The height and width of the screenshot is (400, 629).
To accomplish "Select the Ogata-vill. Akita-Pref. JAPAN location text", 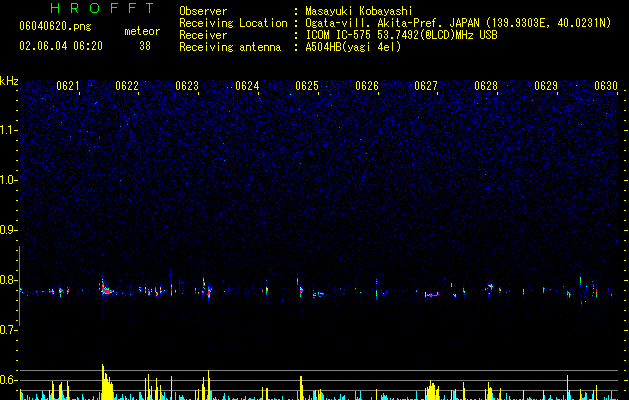I will 458,23.
